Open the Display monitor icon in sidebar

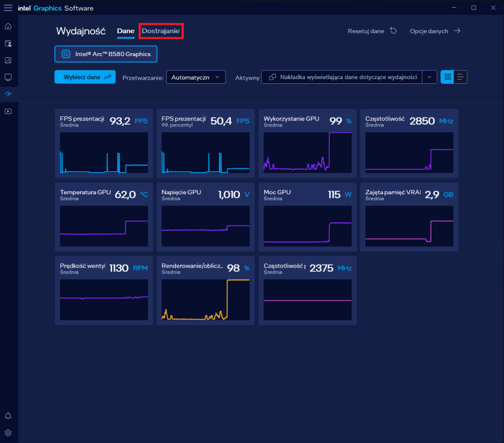point(8,77)
